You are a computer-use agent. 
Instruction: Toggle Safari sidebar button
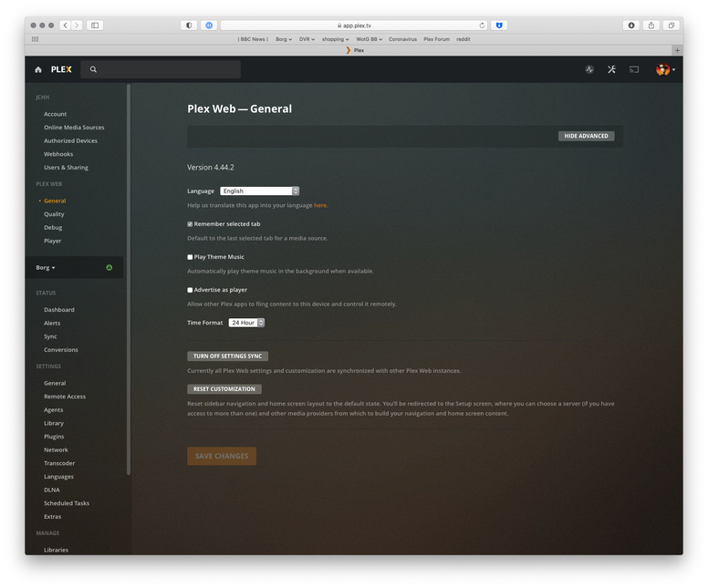pyautogui.click(x=95, y=26)
